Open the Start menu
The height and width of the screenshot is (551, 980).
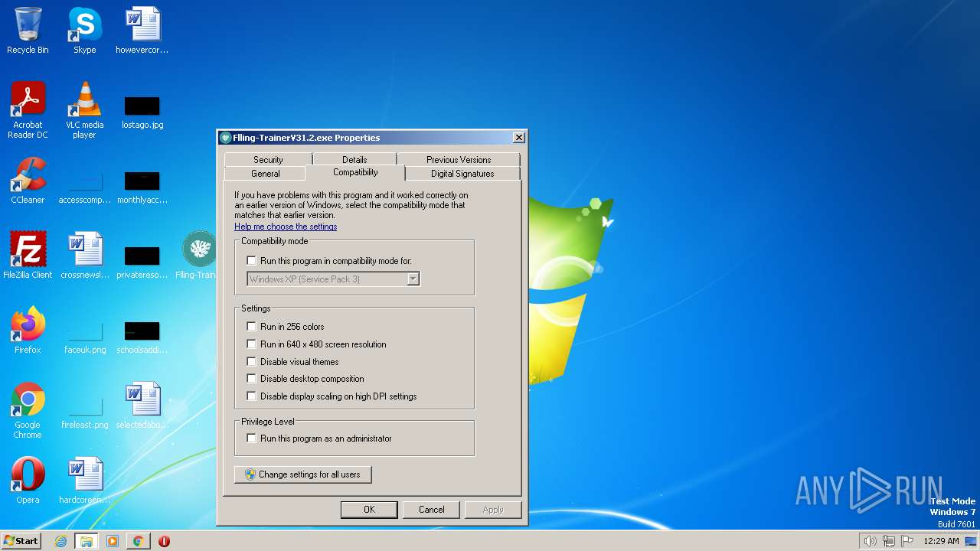(21, 541)
